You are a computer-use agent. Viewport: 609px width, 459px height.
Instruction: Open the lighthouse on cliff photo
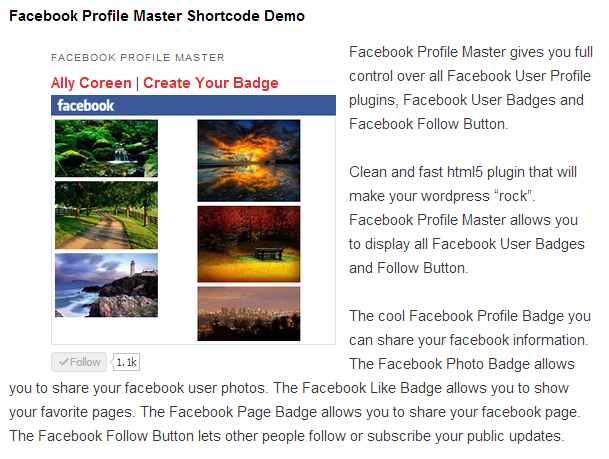click(106, 285)
